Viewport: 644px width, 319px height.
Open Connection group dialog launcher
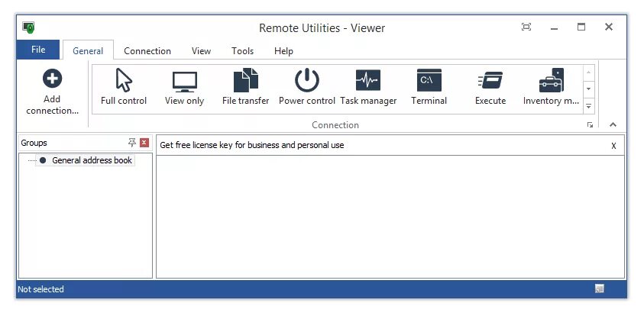[591, 125]
